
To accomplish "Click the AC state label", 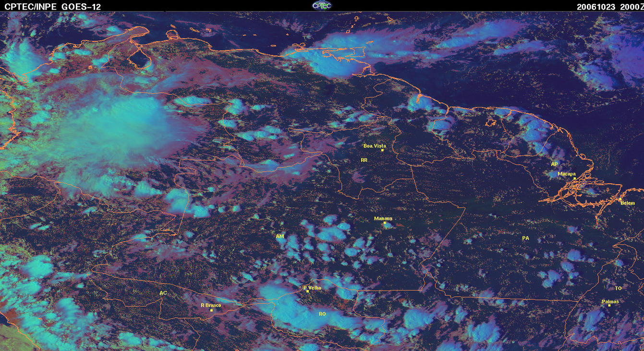I will pos(163,292).
